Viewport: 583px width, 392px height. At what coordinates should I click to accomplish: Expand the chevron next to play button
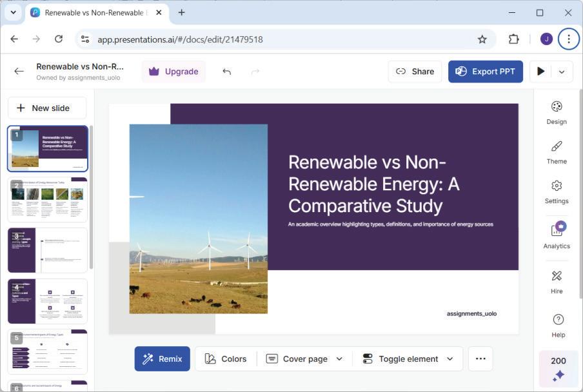click(562, 72)
